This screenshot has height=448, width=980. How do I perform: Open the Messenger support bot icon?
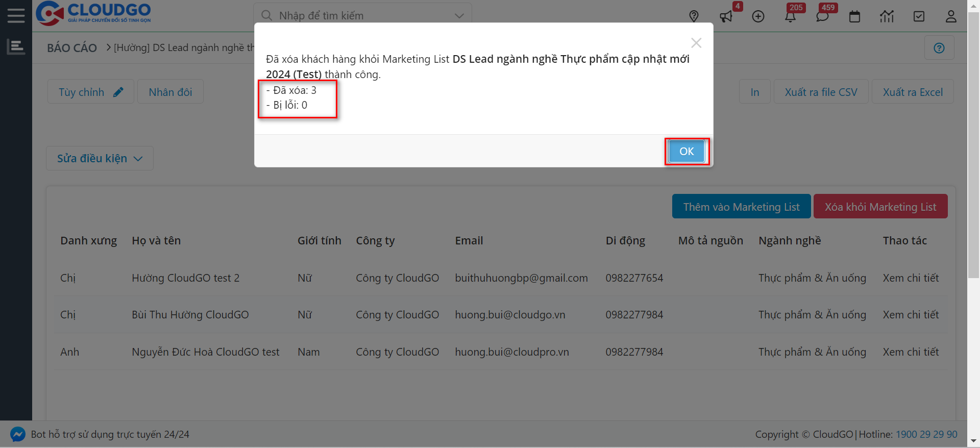click(x=17, y=434)
